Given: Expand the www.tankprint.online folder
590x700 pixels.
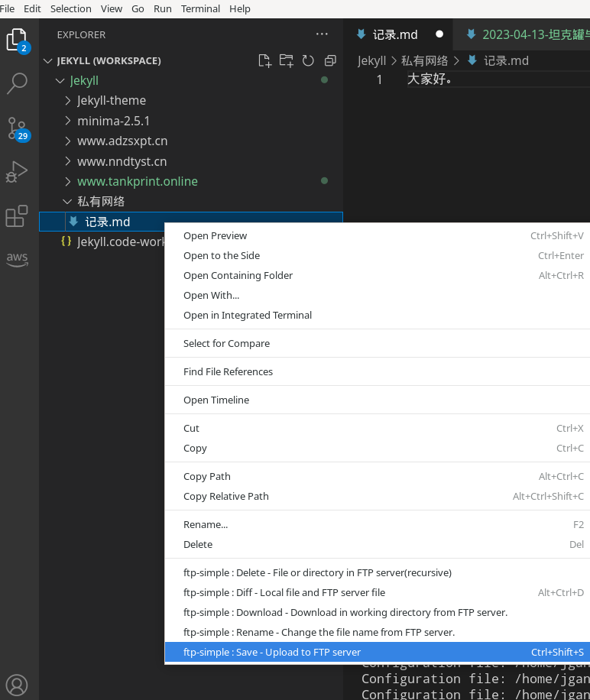Looking at the screenshot, I should [x=67, y=181].
